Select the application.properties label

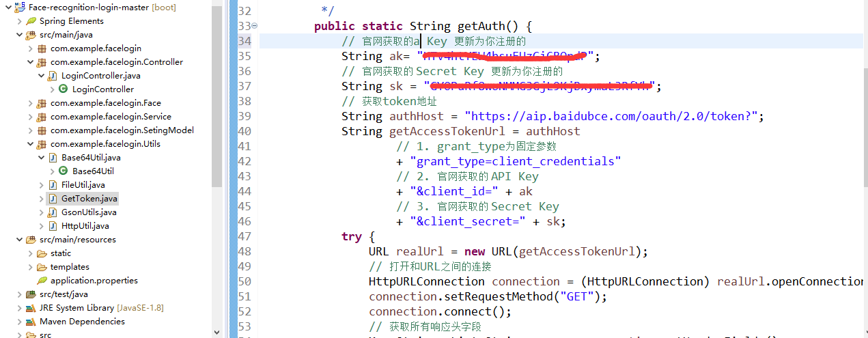94,281
